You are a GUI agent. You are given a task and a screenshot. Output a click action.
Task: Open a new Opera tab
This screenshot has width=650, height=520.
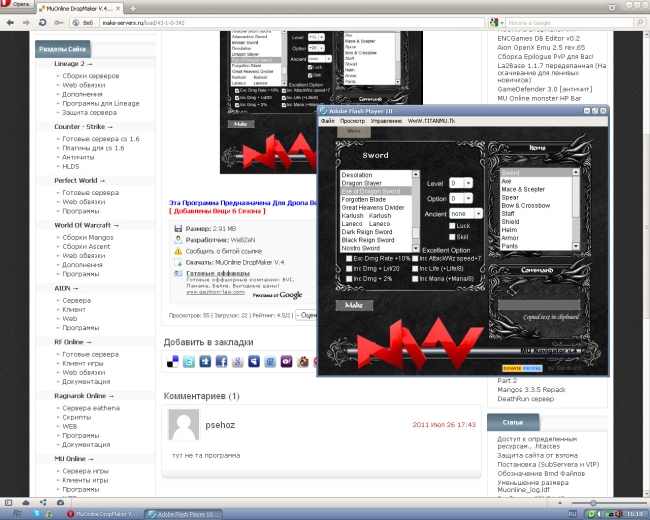[133, 8]
